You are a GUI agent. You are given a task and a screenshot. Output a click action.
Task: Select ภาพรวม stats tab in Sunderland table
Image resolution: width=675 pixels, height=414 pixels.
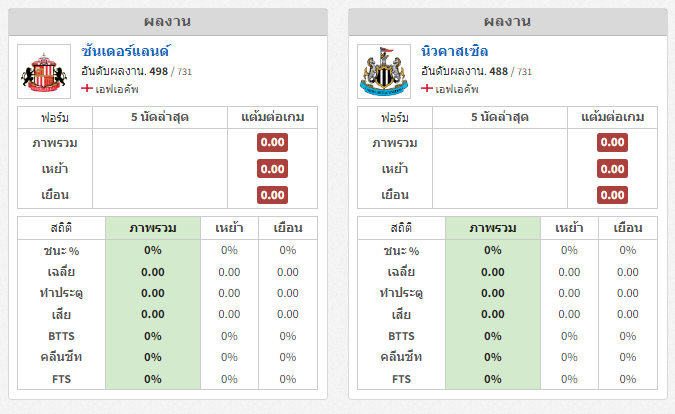click(153, 228)
